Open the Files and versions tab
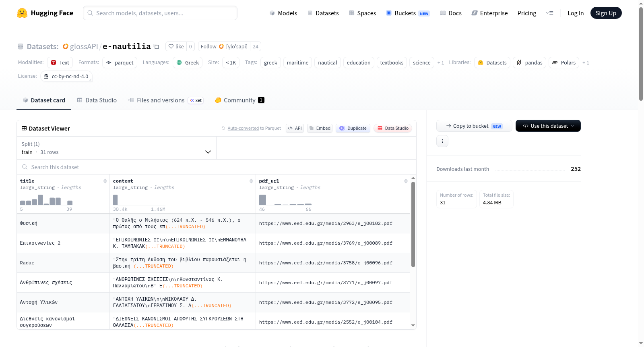This screenshot has width=644, height=347. click(166, 100)
